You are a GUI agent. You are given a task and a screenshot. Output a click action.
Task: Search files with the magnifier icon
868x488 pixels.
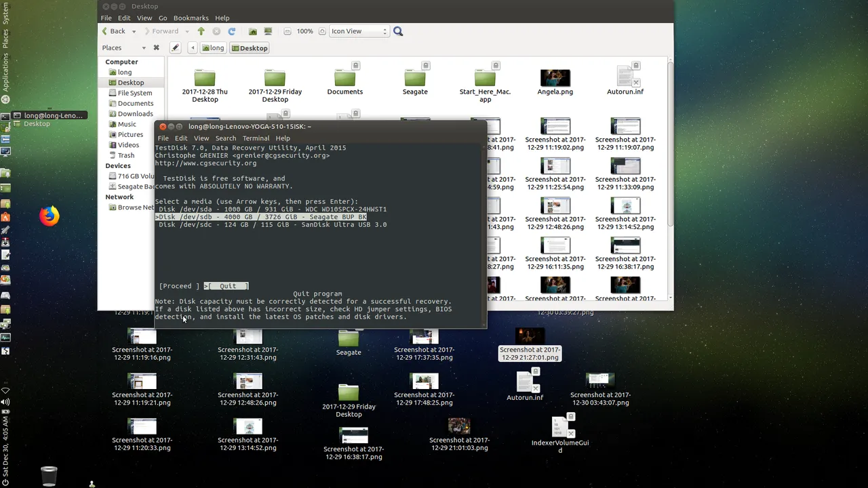[398, 31]
